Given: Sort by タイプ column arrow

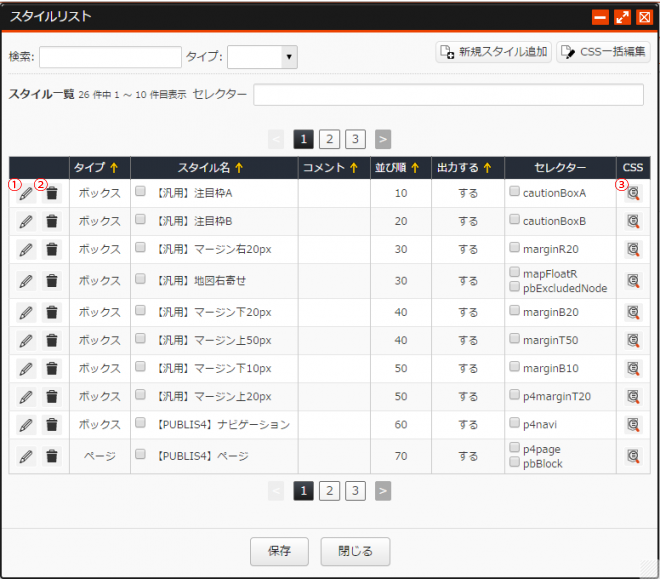Looking at the screenshot, I should (114, 168).
